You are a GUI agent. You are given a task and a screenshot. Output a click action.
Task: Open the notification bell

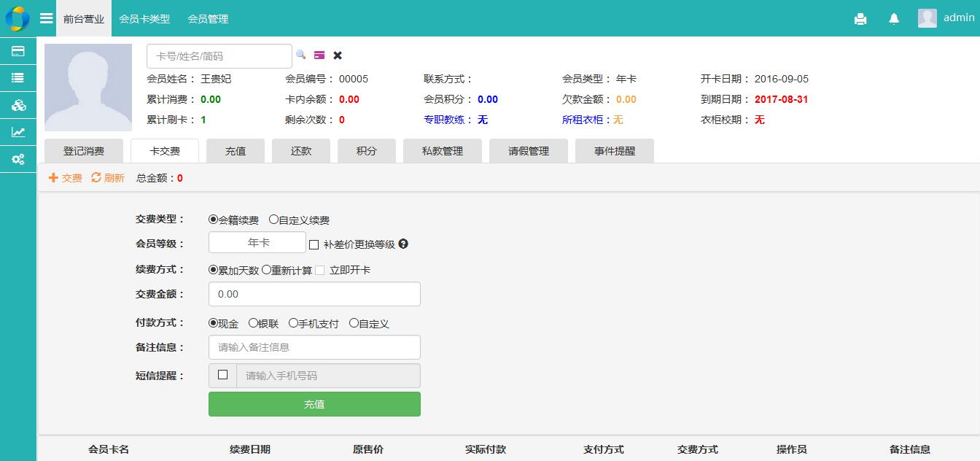[x=894, y=19]
